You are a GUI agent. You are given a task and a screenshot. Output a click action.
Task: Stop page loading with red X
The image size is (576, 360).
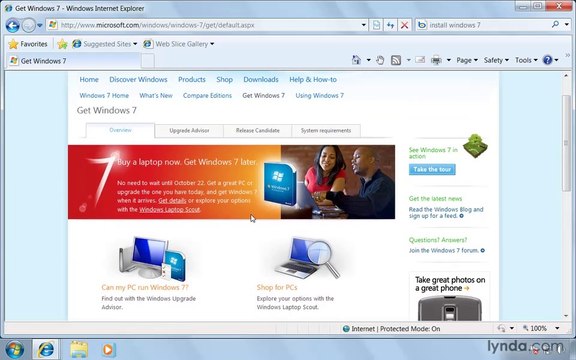coord(404,25)
